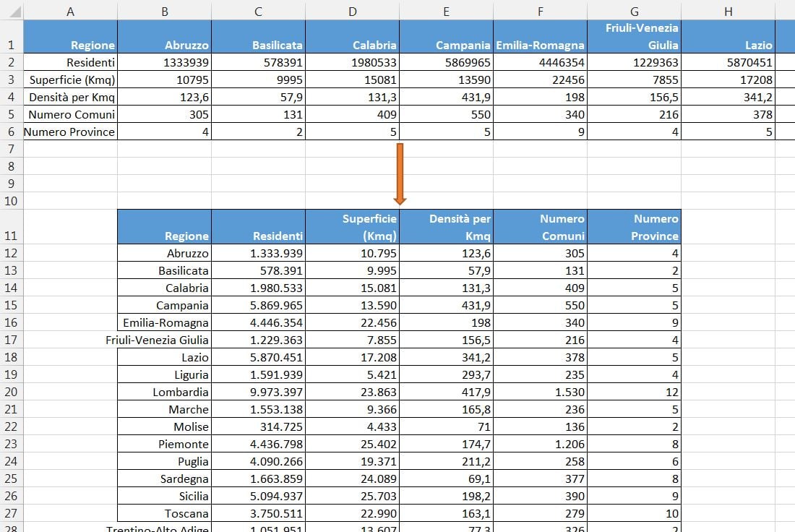Screen dimensions: 795x532
Task: Click cell with value 1333939
Action: click(164, 62)
